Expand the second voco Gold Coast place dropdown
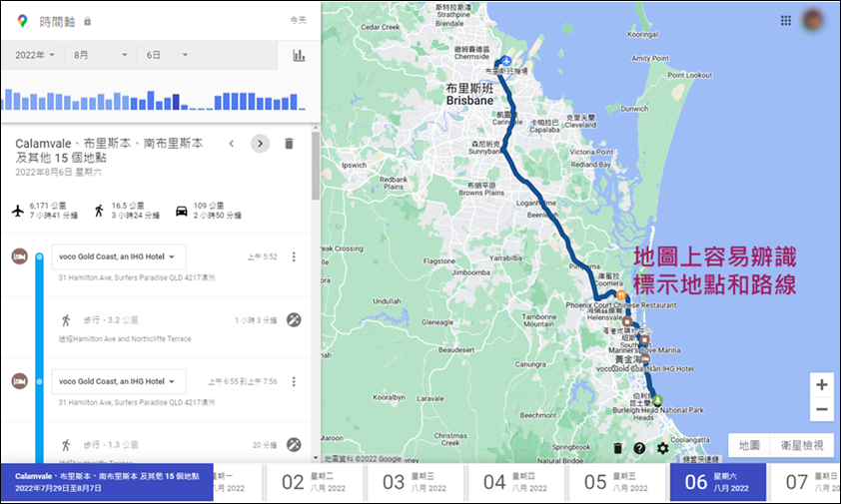Image resolution: width=841 pixels, height=504 pixels. (119, 381)
